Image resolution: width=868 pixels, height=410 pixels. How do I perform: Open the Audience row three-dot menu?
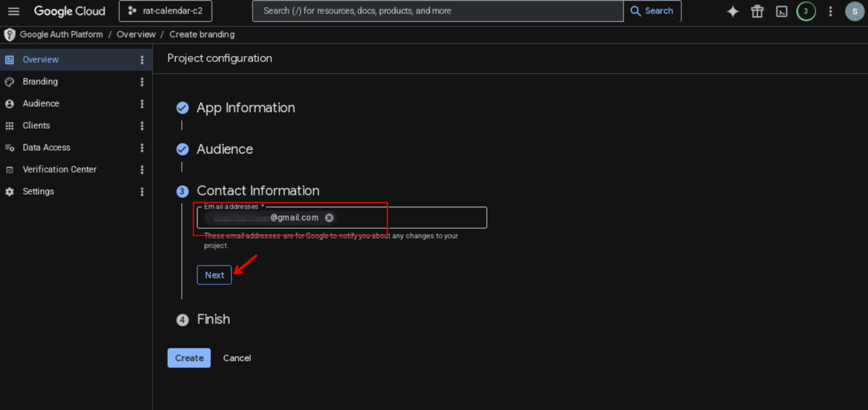[142, 104]
